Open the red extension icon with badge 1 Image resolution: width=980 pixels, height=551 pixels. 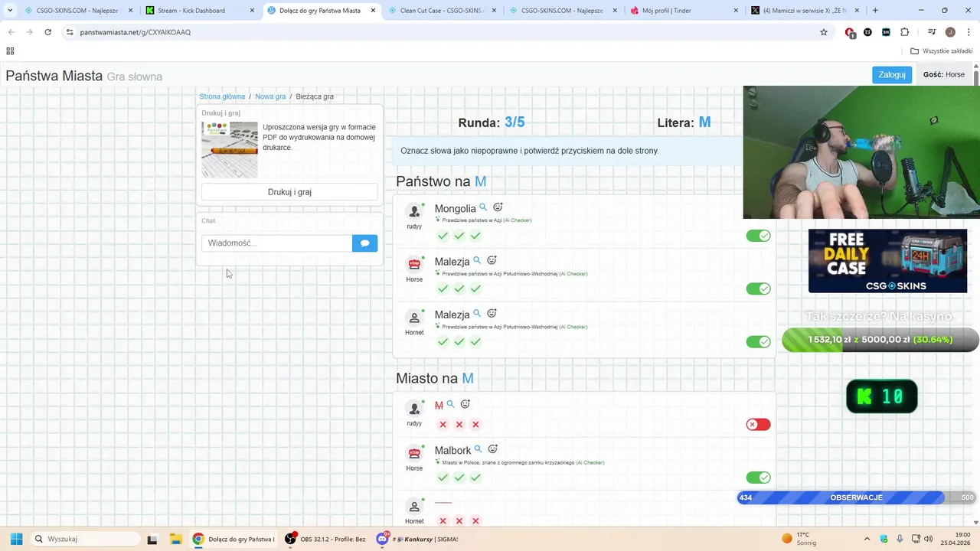point(850,32)
